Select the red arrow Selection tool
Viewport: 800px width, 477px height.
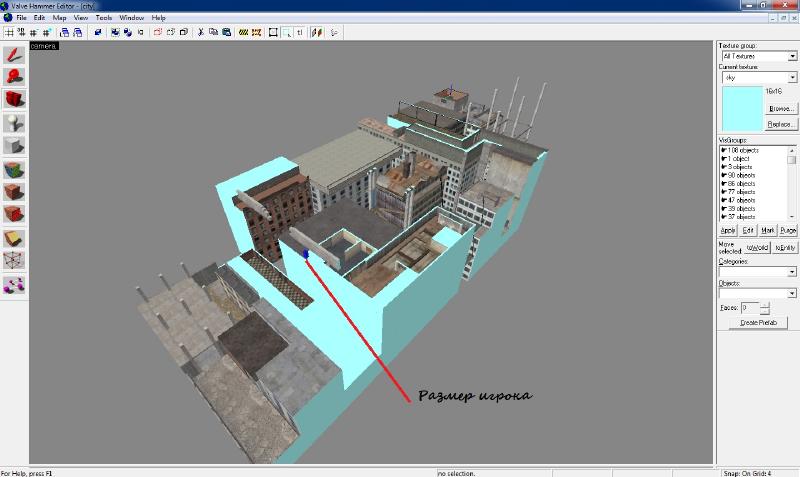coord(14,54)
